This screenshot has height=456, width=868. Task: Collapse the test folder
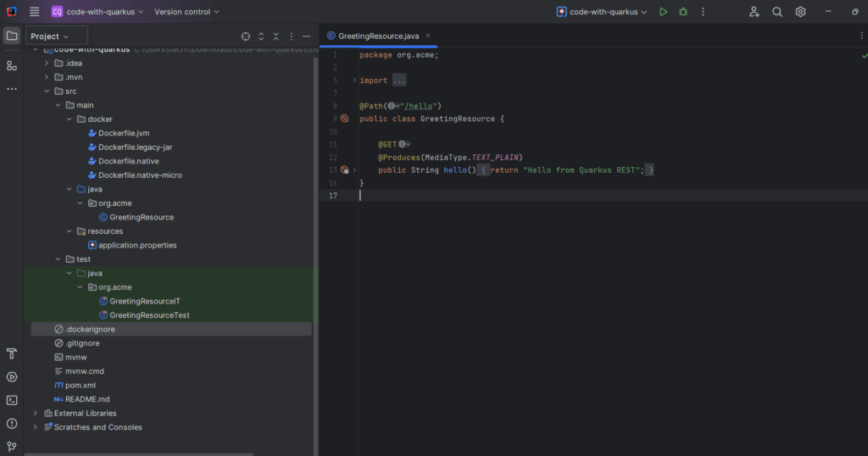pos(58,259)
